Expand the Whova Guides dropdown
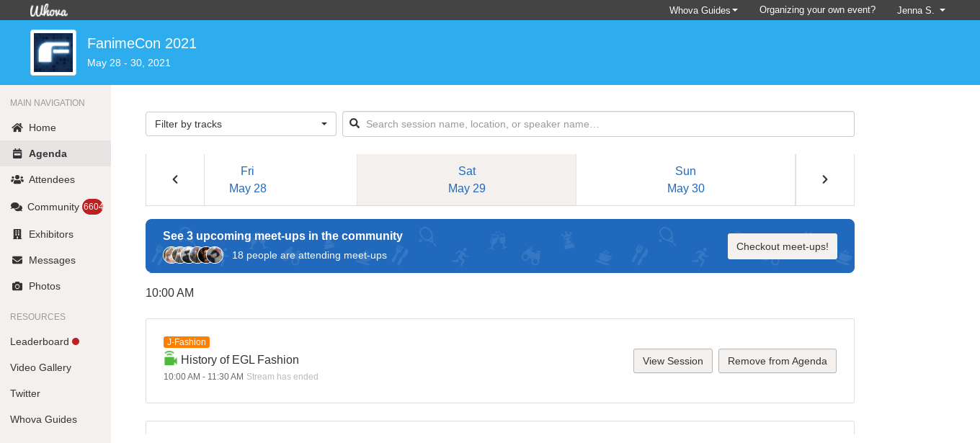Image resolution: width=980 pixels, height=443 pixels. coord(703,10)
